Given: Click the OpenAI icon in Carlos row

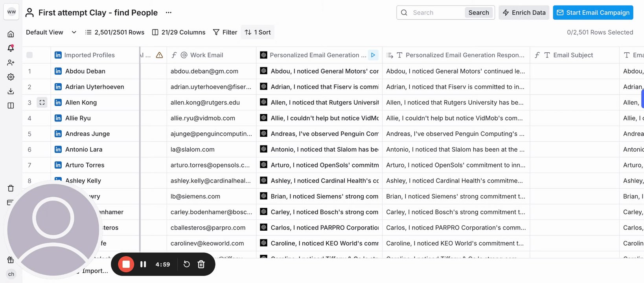Looking at the screenshot, I should click(x=264, y=227).
